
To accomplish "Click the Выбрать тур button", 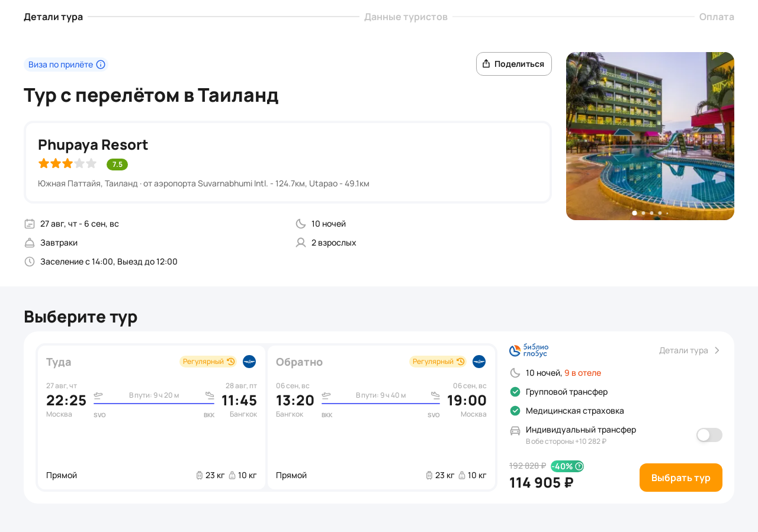I will (681, 478).
